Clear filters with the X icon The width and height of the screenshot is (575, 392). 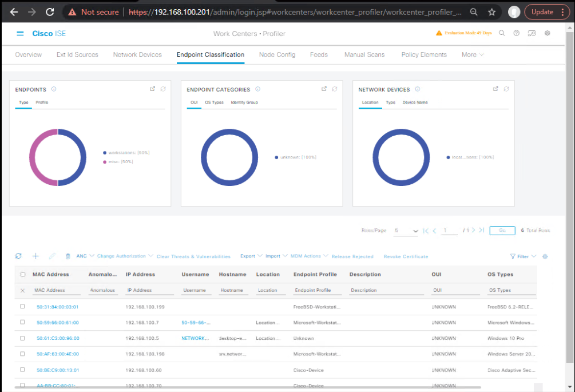click(22, 291)
